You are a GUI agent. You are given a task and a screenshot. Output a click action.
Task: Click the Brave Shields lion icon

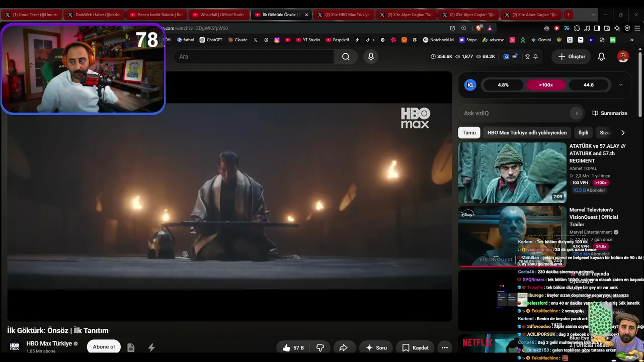479,28
